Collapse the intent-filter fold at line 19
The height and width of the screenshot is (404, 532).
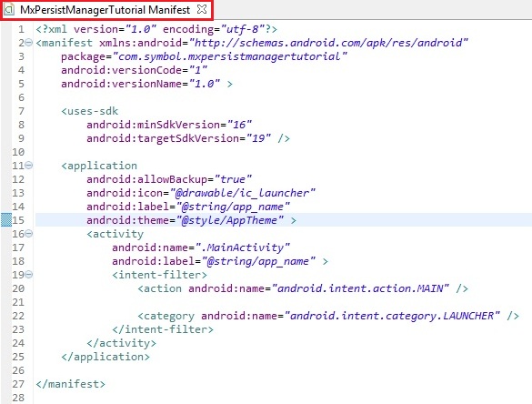click(29, 274)
